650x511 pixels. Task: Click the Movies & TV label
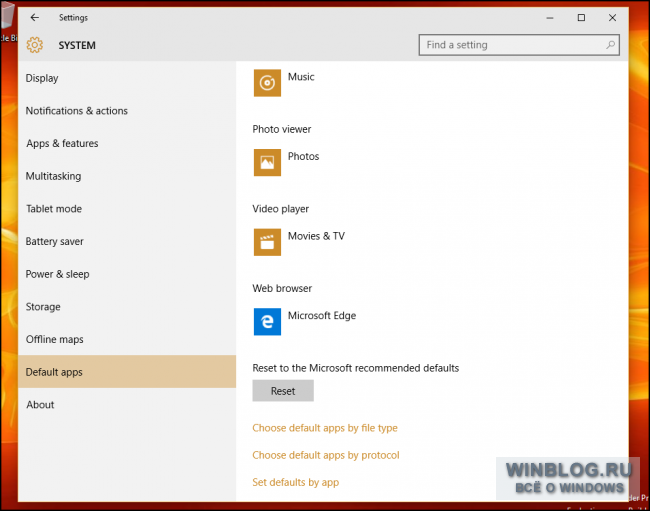pos(316,236)
